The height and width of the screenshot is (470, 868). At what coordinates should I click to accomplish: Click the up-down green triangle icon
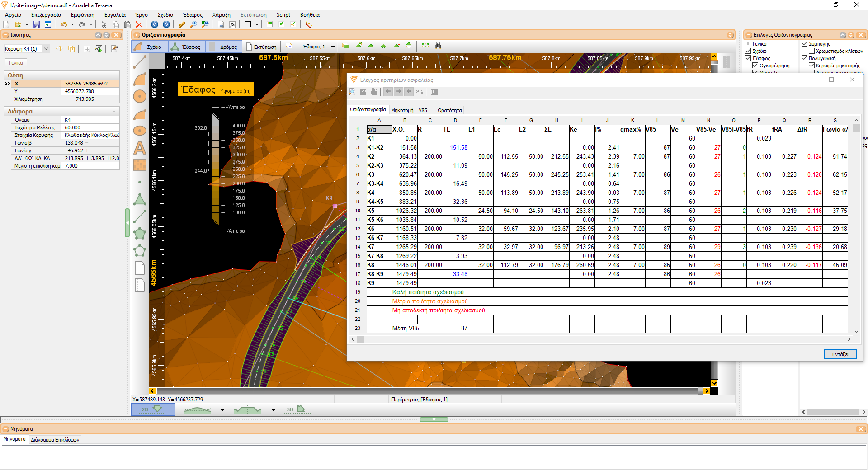(409, 46)
